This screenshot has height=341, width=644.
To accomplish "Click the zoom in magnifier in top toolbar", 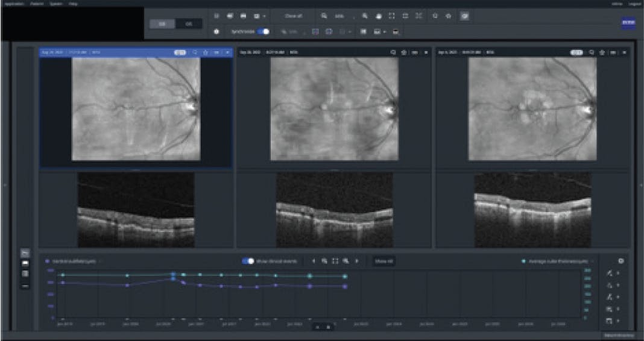I will [365, 16].
